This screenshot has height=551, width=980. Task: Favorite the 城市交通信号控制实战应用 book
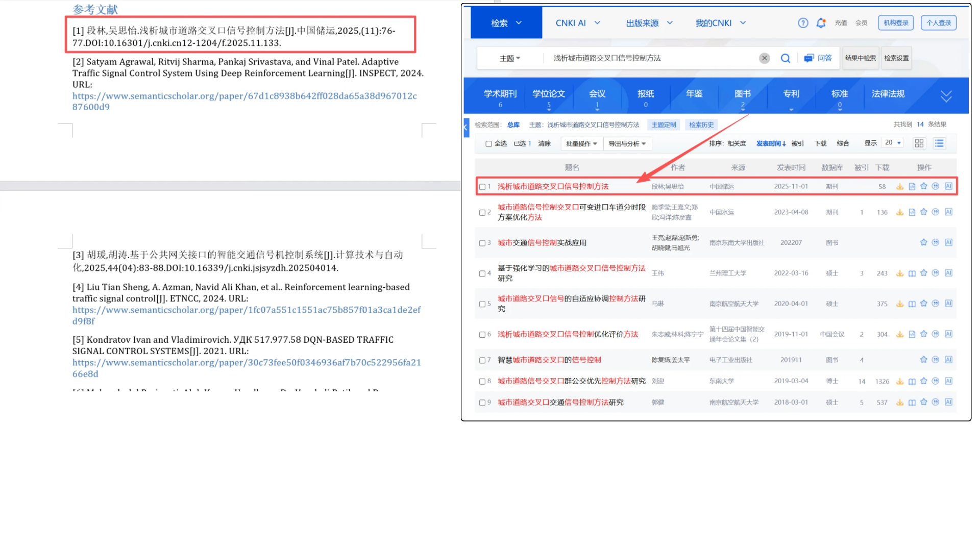tap(924, 242)
